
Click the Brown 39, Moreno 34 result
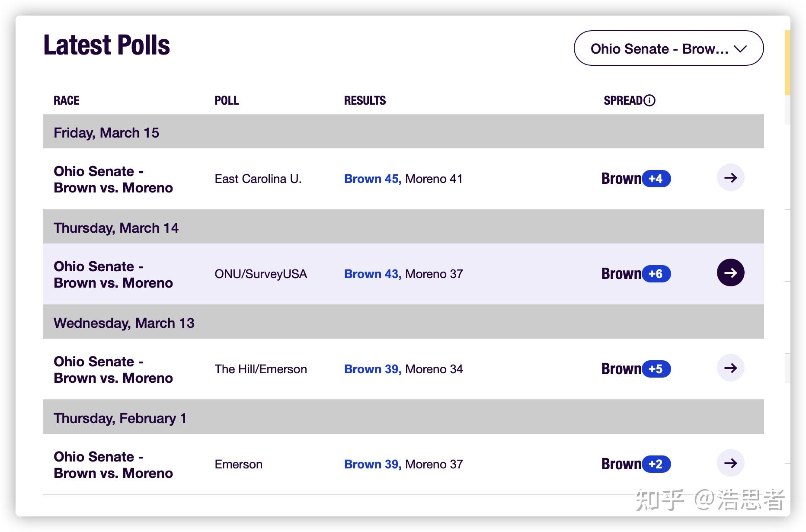[403, 369]
